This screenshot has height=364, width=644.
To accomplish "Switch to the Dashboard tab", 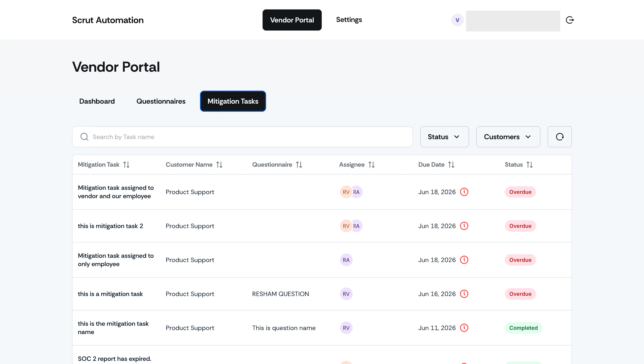I will 97,101.
